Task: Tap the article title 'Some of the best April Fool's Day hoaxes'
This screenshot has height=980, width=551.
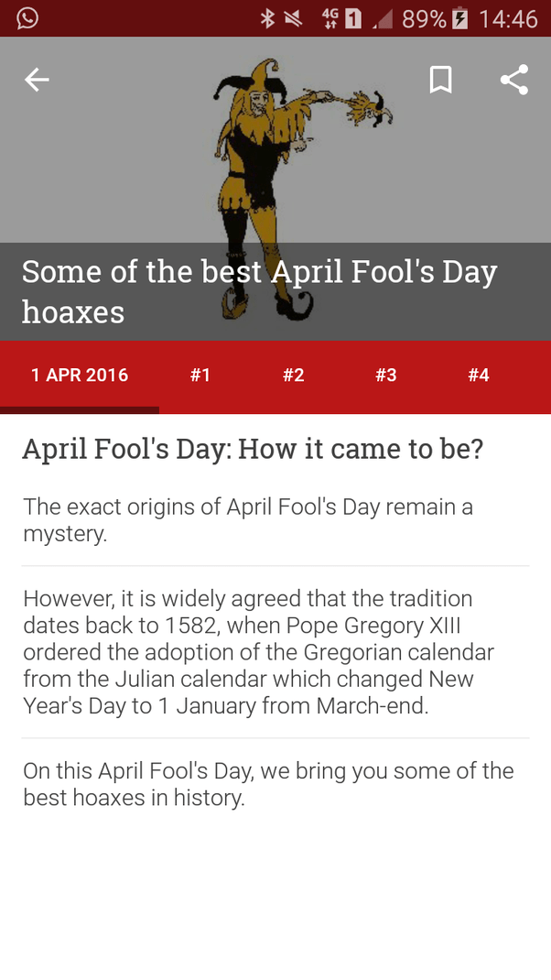Action: [259, 291]
